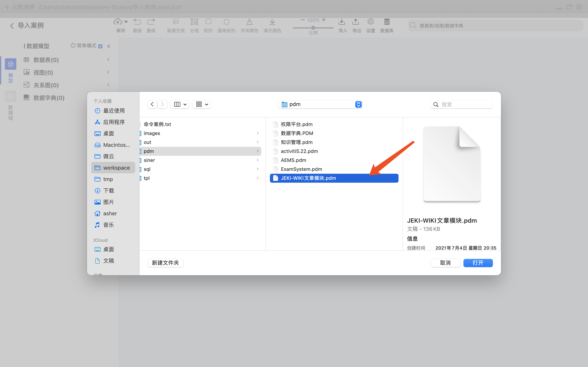Click the Cancel button in file dialog
The height and width of the screenshot is (367, 588).
445,263
